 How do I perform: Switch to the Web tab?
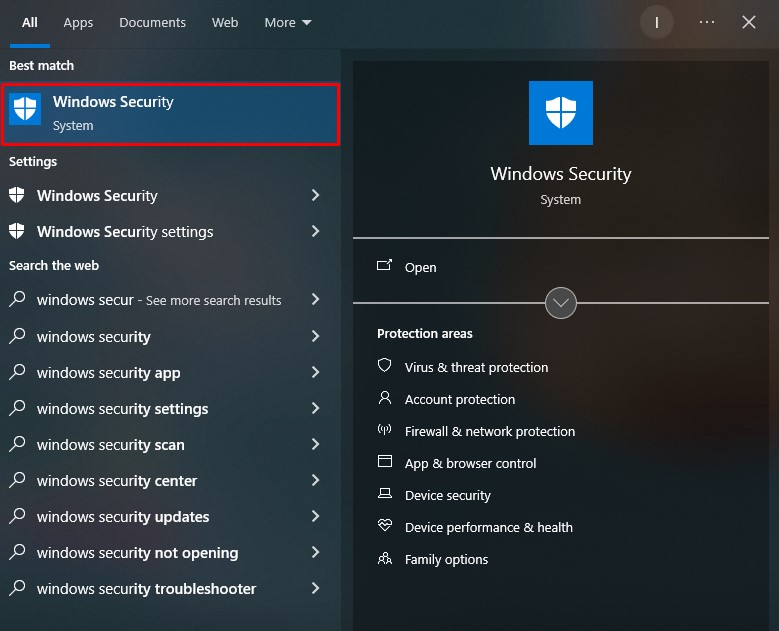pyautogui.click(x=225, y=23)
